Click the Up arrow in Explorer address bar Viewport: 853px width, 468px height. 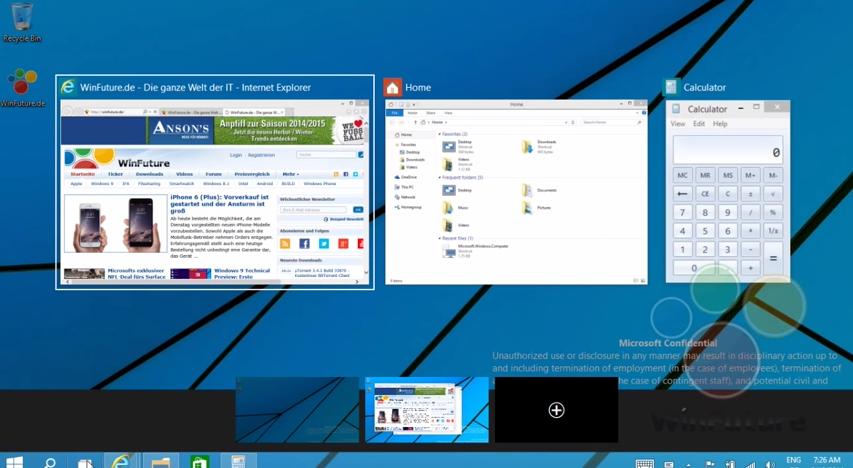[x=416, y=122]
